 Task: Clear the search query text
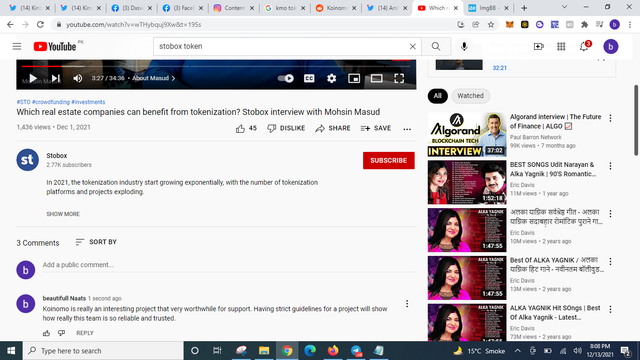point(413,47)
